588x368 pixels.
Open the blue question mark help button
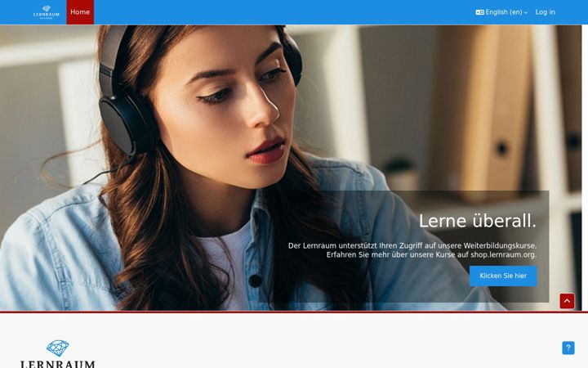tap(568, 348)
